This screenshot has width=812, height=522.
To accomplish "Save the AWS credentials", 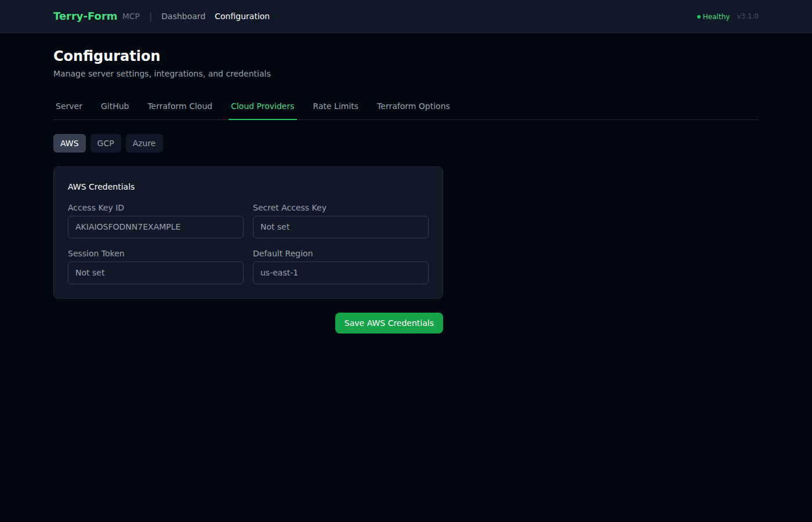I will pos(389,323).
